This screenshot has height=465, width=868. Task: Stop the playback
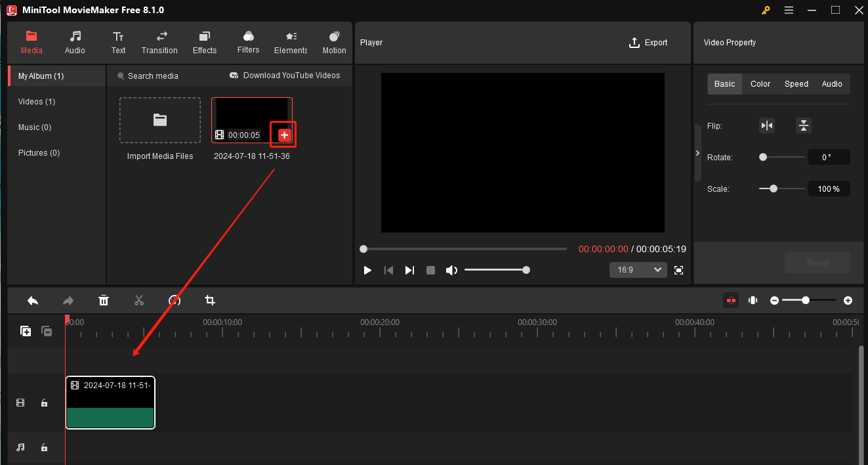[x=430, y=271]
